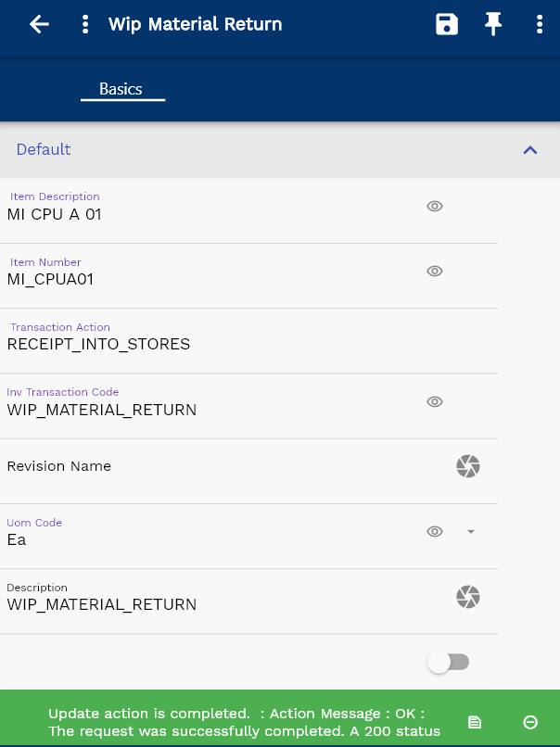View Item Description details via eye icon

click(434, 206)
